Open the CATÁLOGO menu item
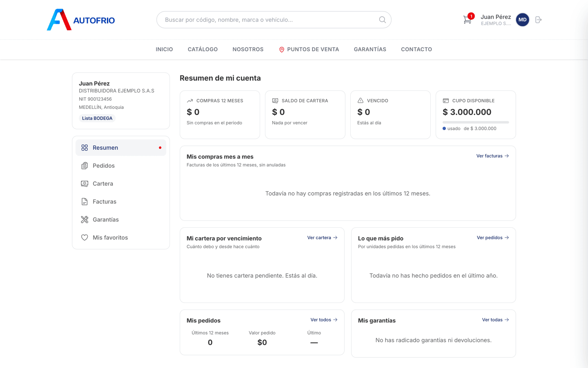Screen dimensions: 588x368 pos(203,49)
